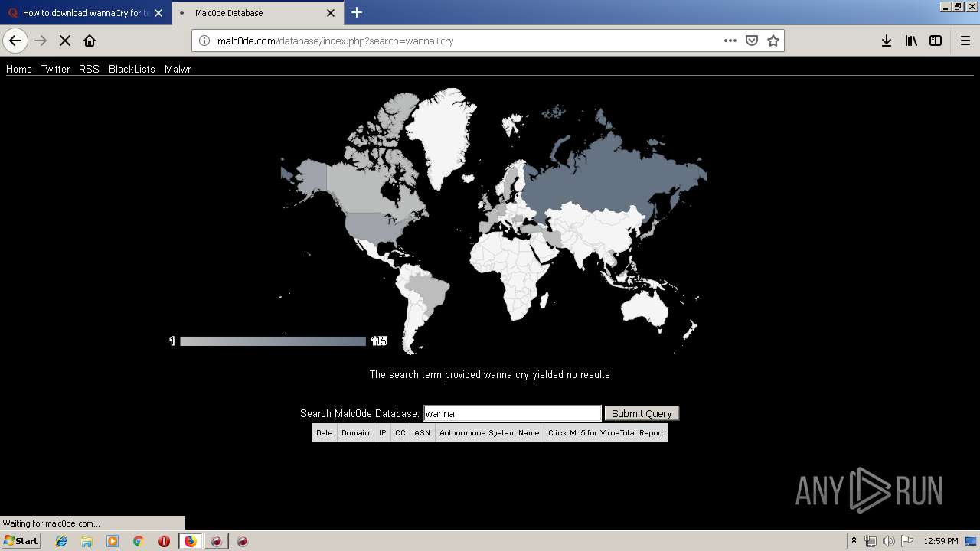Bookmark this page with the star
This screenshot has width=980, height=551.
[773, 41]
